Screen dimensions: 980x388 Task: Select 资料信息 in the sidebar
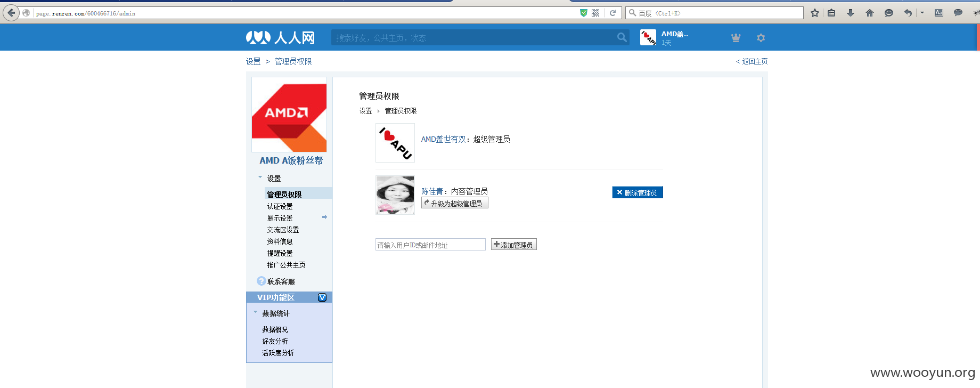[280, 241]
